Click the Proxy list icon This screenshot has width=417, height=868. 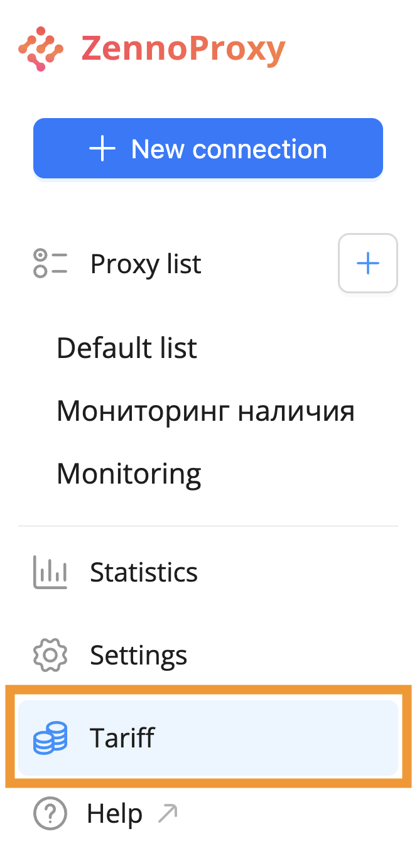pyautogui.click(x=50, y=264)
